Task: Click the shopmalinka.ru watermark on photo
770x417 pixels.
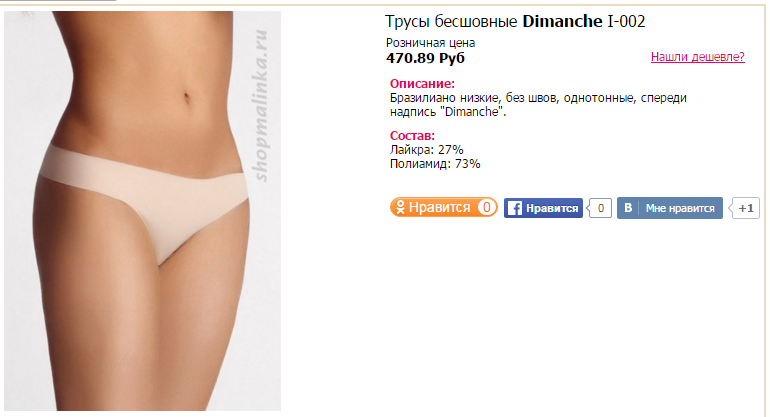Action: click(x=261, y=106)
